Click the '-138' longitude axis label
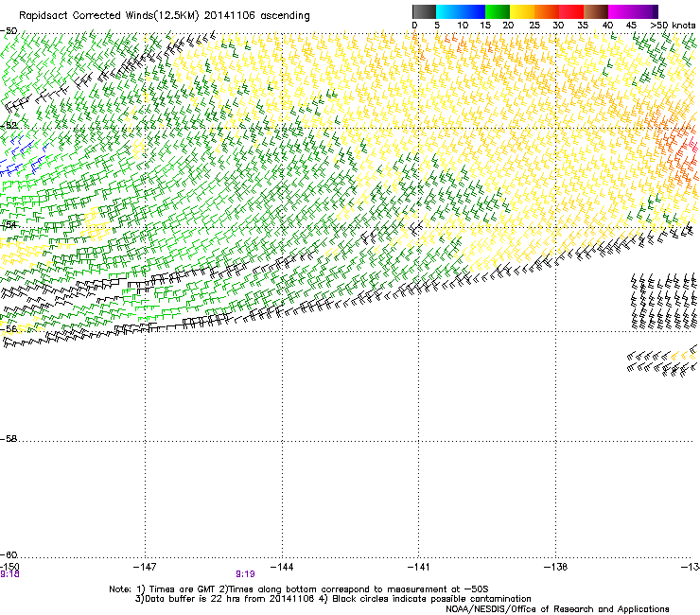 coord(556,567)
